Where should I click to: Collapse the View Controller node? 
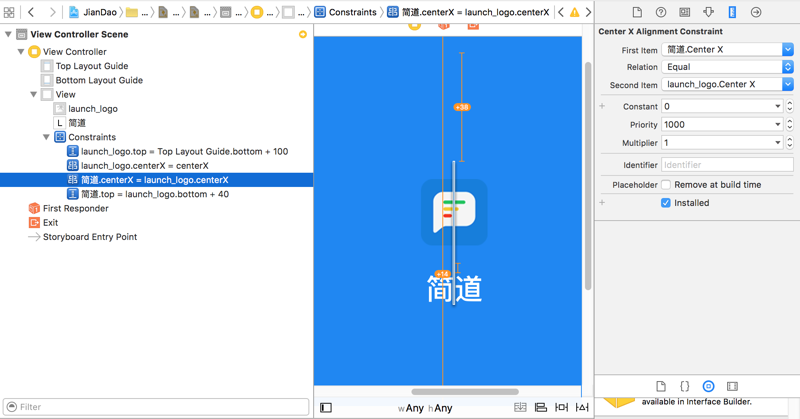click(x=21, y=52)
